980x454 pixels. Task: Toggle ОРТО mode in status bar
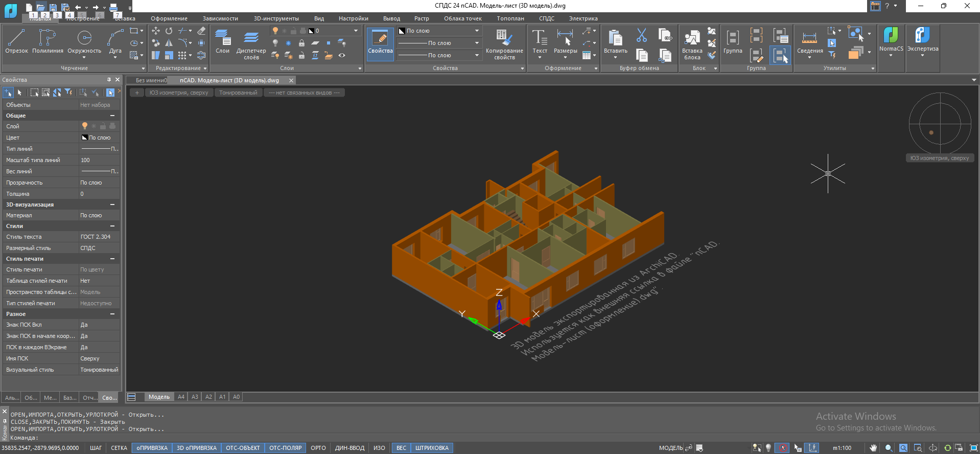318,448
